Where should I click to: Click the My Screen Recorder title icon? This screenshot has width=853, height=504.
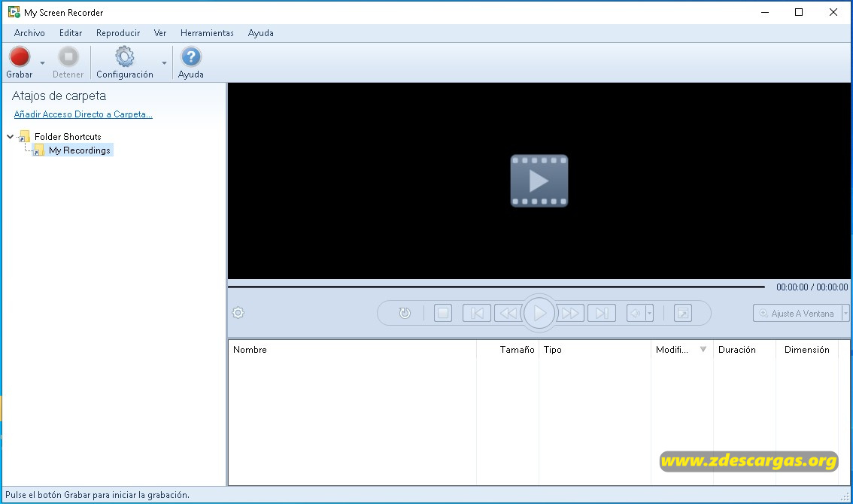tap(14, 12)
